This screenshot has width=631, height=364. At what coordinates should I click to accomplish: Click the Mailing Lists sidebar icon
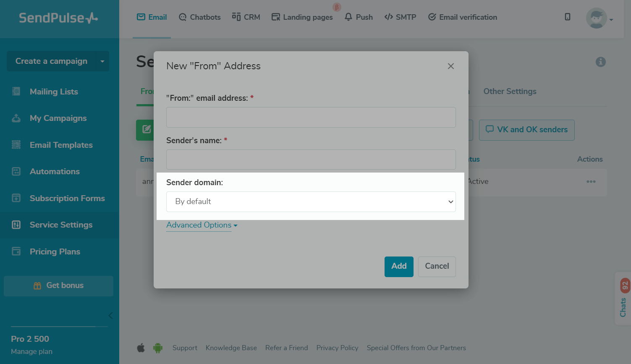click(16, 92)
